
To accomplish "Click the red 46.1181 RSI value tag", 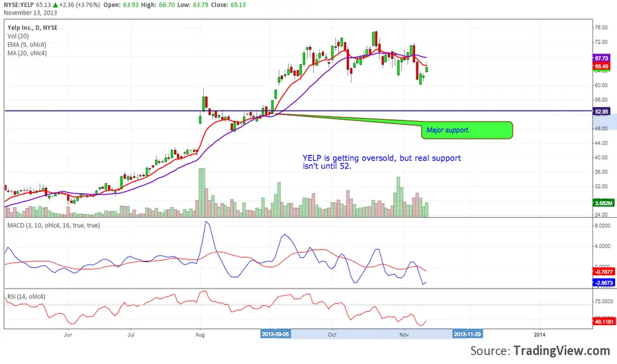I will click(604, 322).
